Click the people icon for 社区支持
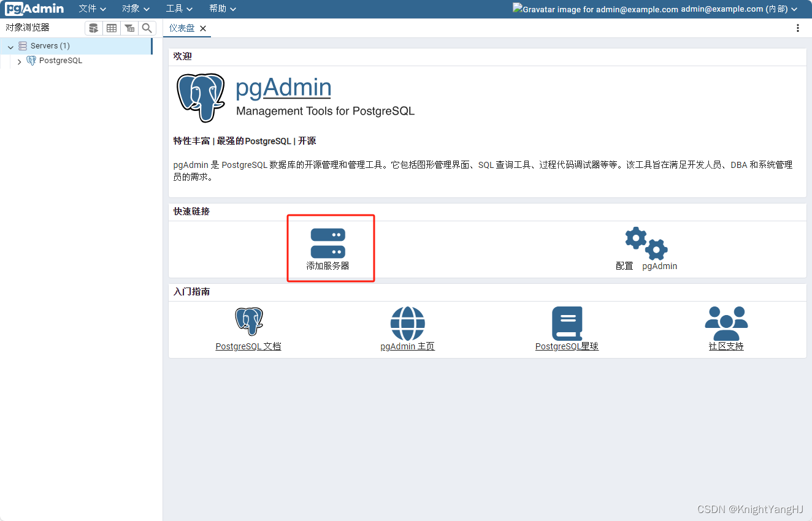This screenshot has width=812, height=521. 726,324
